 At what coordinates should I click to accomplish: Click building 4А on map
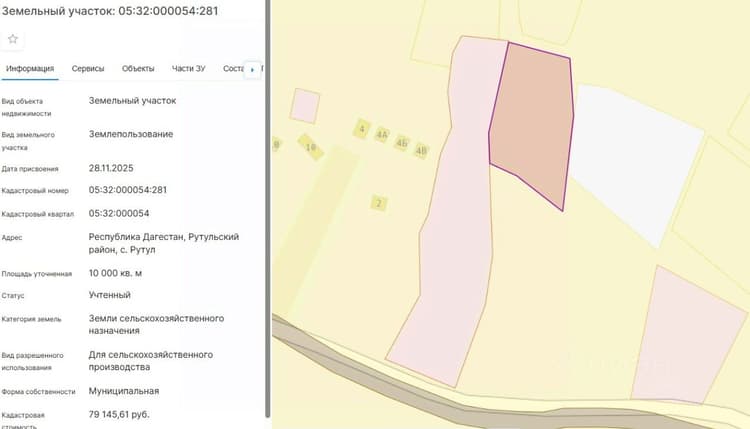tap(382, 135)
